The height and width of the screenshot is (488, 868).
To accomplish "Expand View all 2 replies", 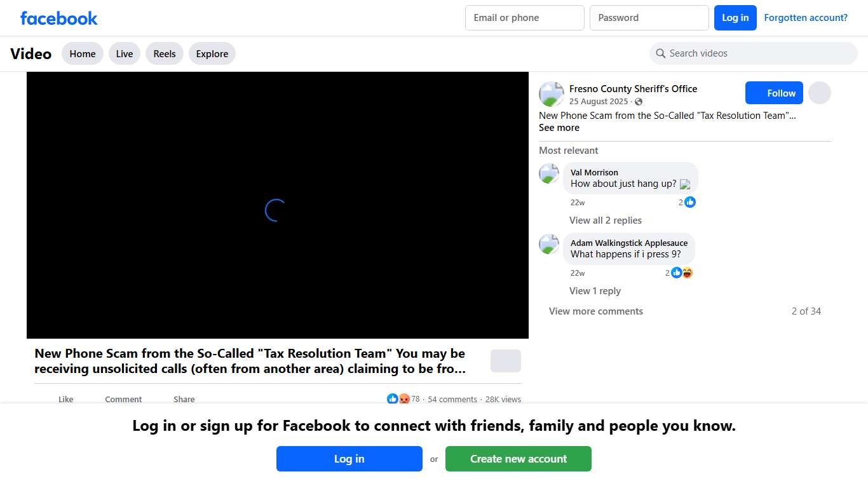I will (605, 220).
